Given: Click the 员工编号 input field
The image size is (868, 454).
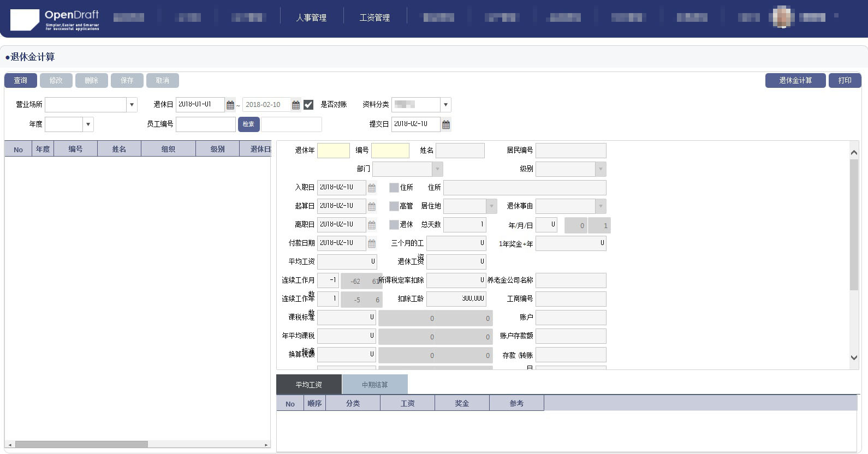Looking at the screenshot, I should click(205, 124).
